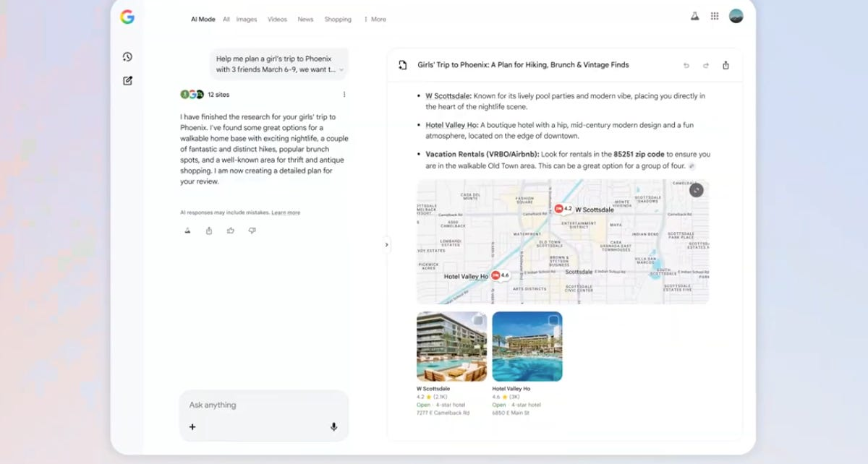Share the trip plan document
The height and width of the screenshot is (464, 868).
(726, 65)
